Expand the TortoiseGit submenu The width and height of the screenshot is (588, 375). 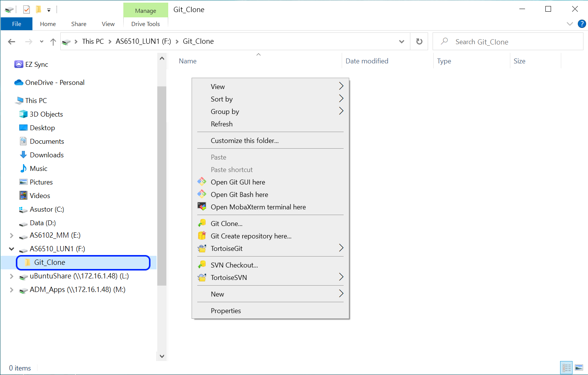341,248
